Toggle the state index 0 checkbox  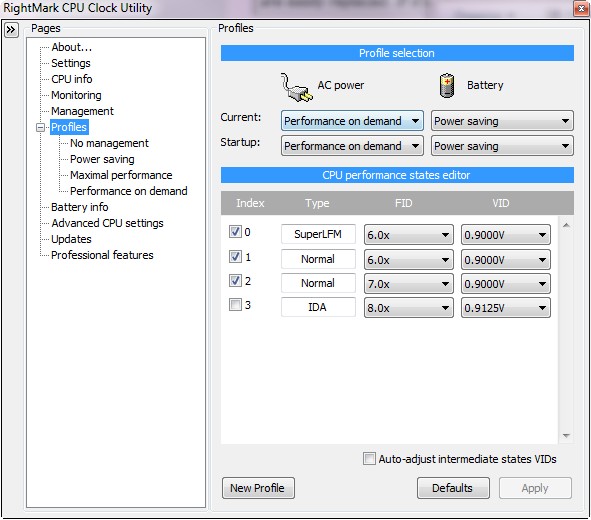pos(235,231)
